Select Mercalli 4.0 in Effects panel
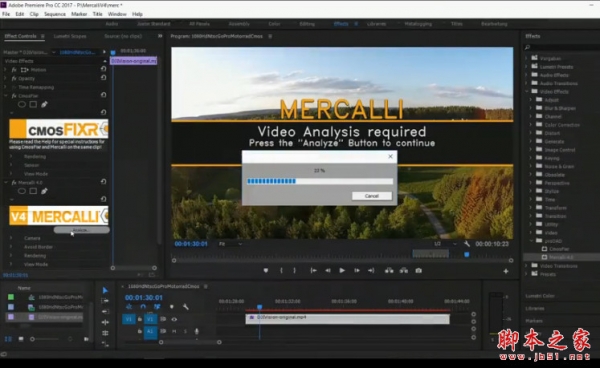This screenshot has height=368, width=600. (561, 257)
